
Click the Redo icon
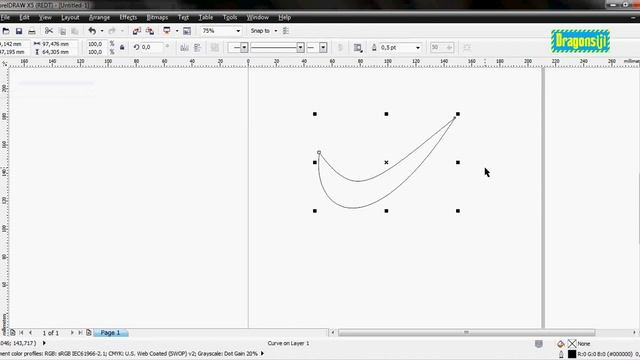112,31
